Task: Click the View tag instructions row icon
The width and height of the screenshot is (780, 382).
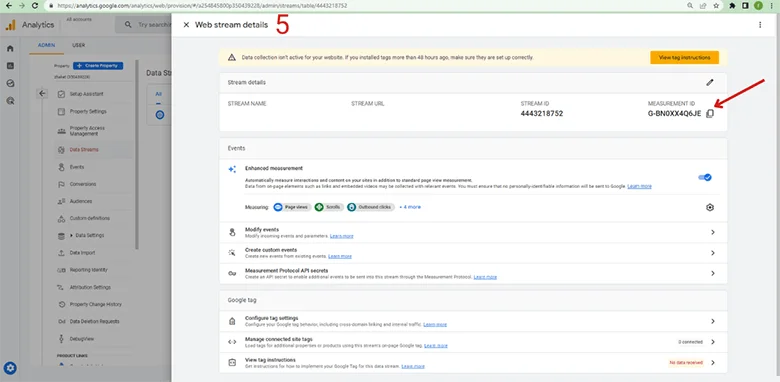Action: (x=232, y=363)
